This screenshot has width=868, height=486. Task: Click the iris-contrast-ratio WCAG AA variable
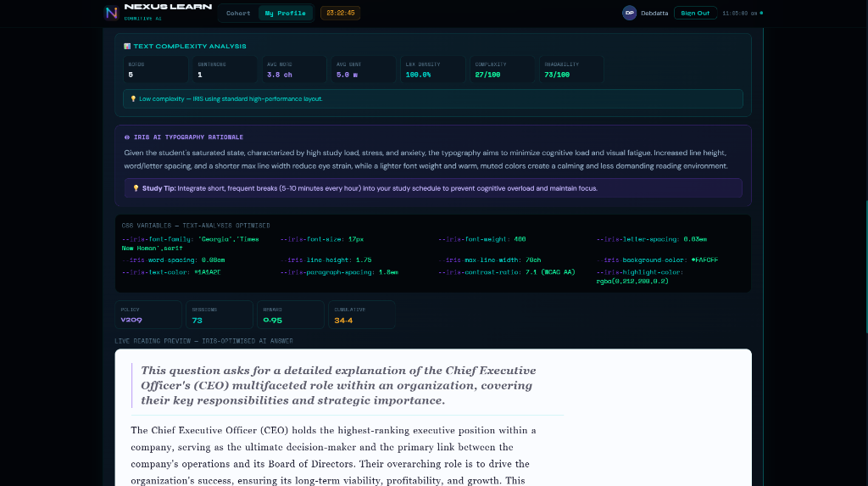[507, 272]
